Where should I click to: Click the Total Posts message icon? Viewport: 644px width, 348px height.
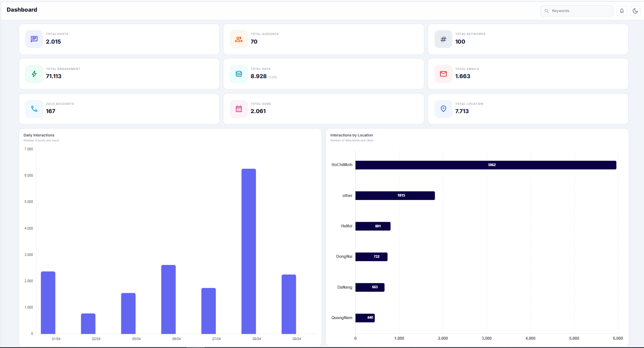[x=34, y=39]
